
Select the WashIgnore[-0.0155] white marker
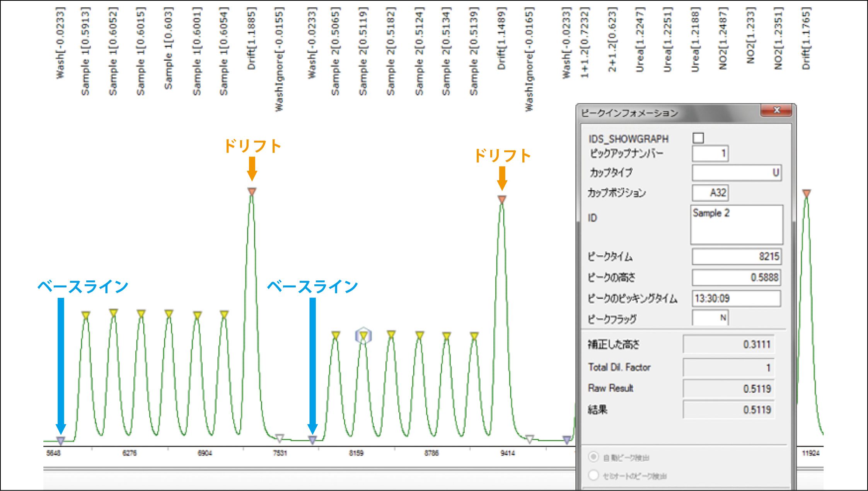[280, 438]
